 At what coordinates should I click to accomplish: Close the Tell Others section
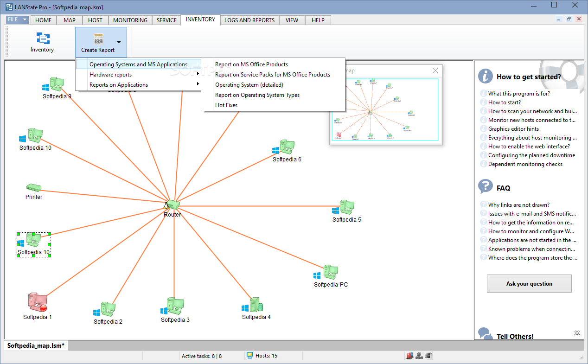pyautogui.click(x=577, y=333)
